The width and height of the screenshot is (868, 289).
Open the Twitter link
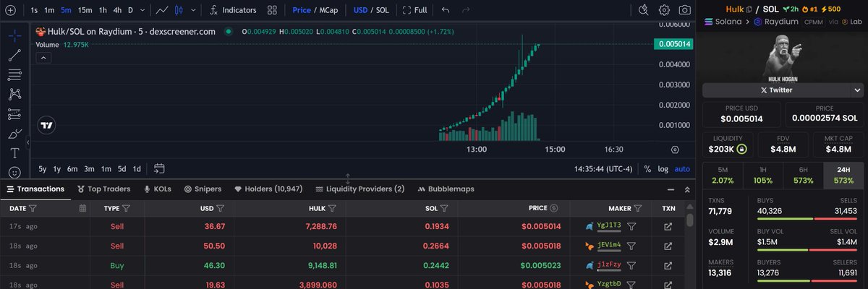pyautogui.click(x=776, y=90)
